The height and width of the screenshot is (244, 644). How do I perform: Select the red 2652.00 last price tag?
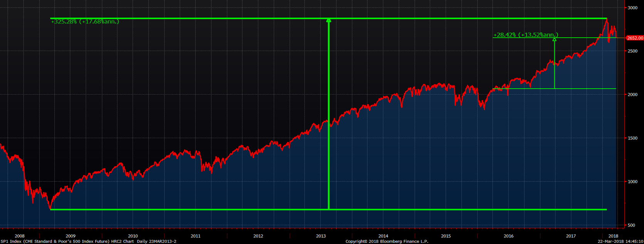(x=635, y=38)
